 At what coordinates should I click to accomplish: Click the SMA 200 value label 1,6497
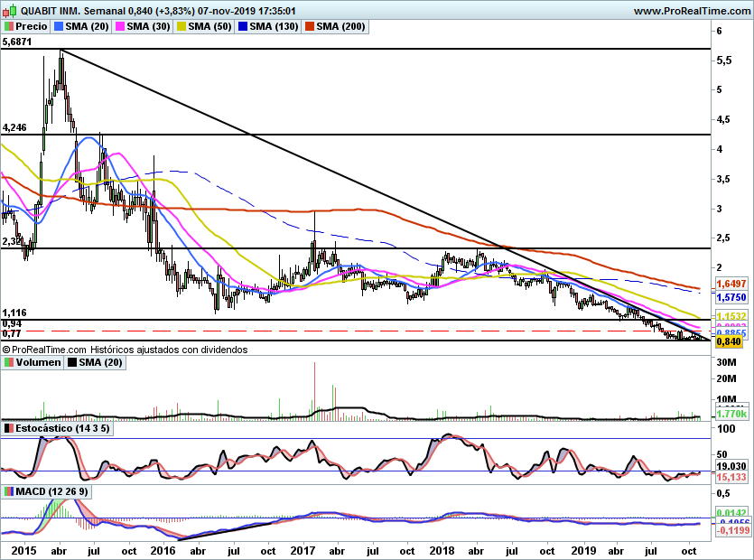click(731, 284)
